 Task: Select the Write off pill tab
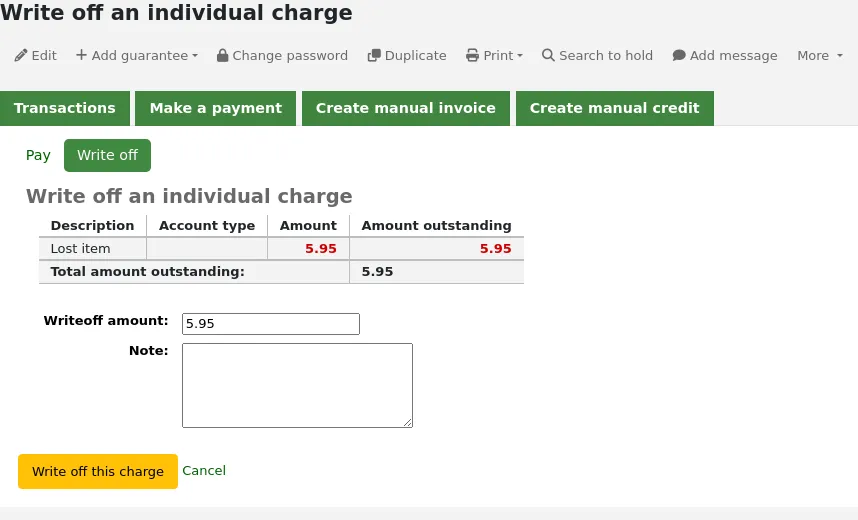(x=107, y=155)
